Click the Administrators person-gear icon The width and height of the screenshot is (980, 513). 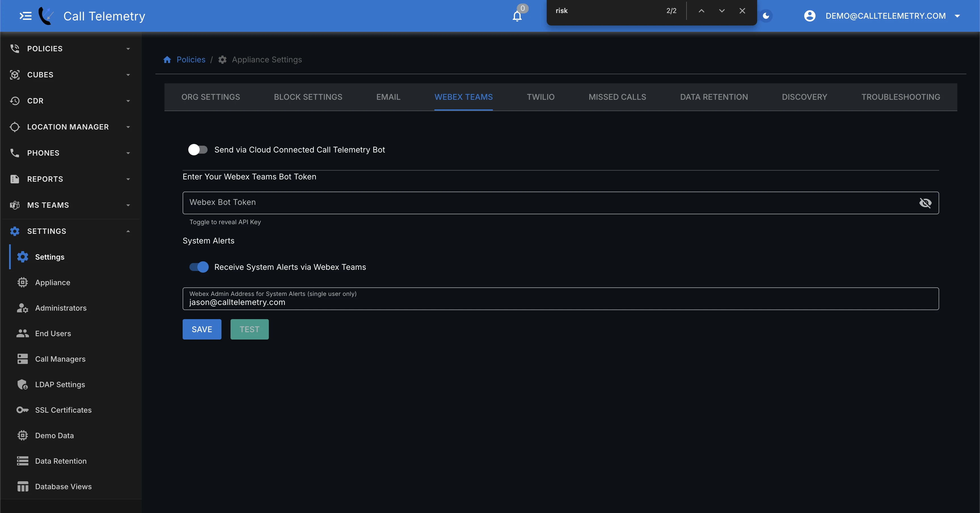point(23,308)
